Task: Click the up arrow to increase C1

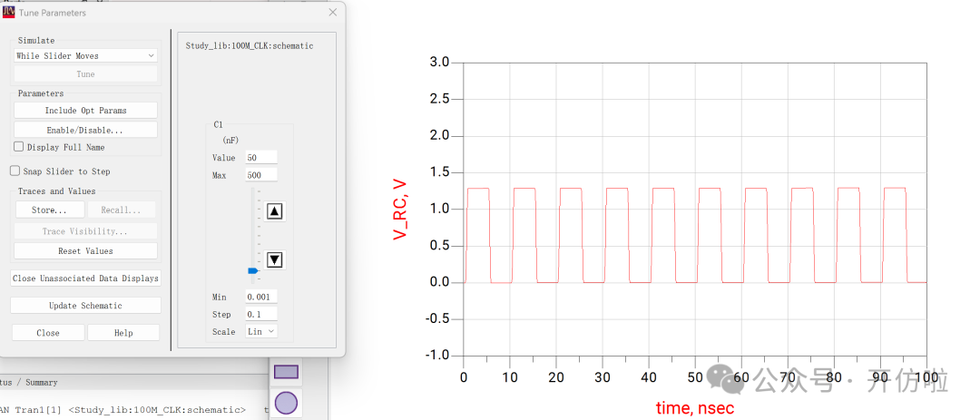Action: (x=276, y=211)
